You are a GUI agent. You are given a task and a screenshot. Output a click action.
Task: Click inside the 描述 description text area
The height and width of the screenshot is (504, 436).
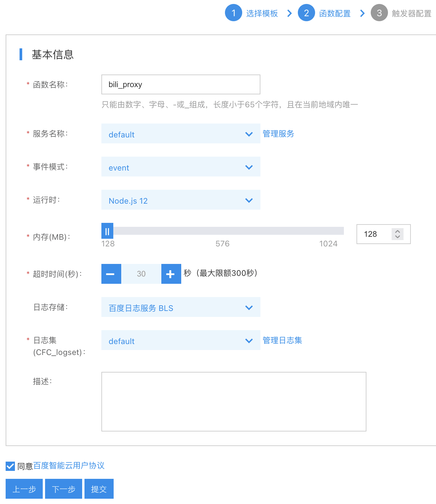[233, 401]
